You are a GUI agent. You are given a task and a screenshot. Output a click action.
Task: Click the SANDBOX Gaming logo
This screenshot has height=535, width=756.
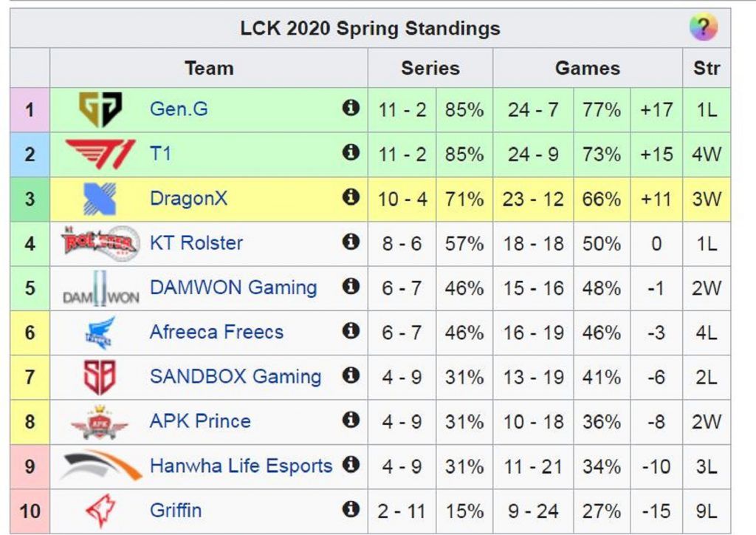click(100, 377)
